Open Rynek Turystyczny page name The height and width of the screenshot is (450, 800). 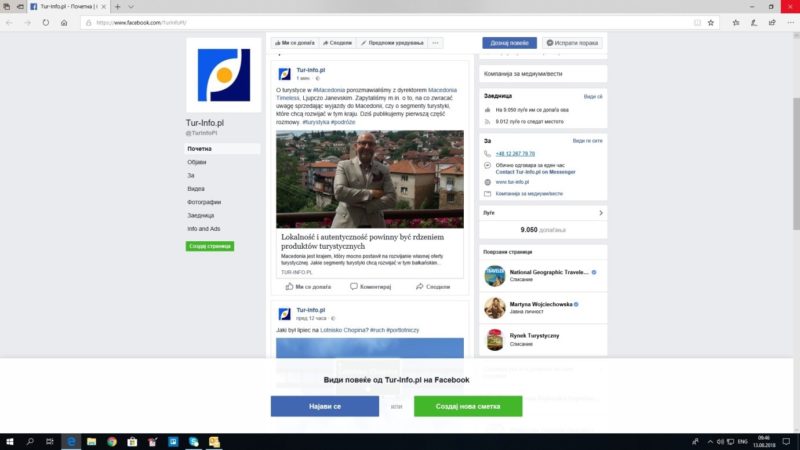click(x=534, y=336)
